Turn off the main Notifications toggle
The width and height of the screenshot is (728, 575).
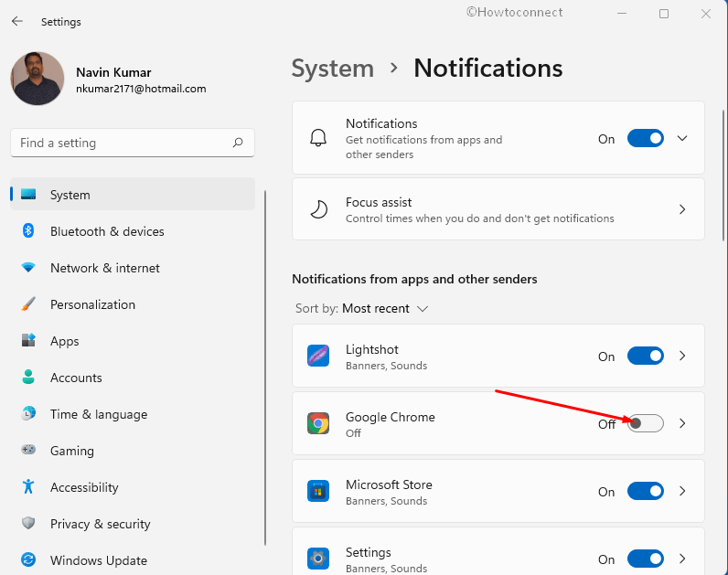coord(646,138)
